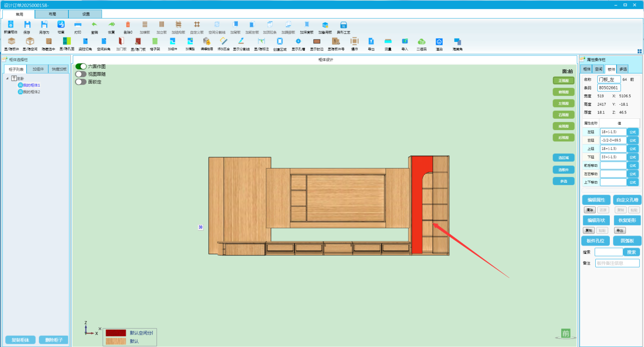
Task: Click the 导入 import icon
Action: [x=405, y=41]
